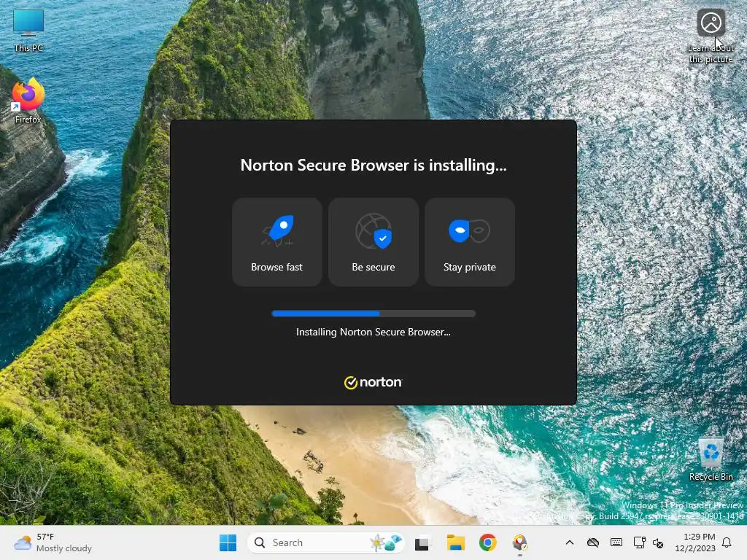Click the Be secure shield card
Image resolution: width=747 pixels, height=560 pixels.
pyautogui.click(x=373, y=242)
